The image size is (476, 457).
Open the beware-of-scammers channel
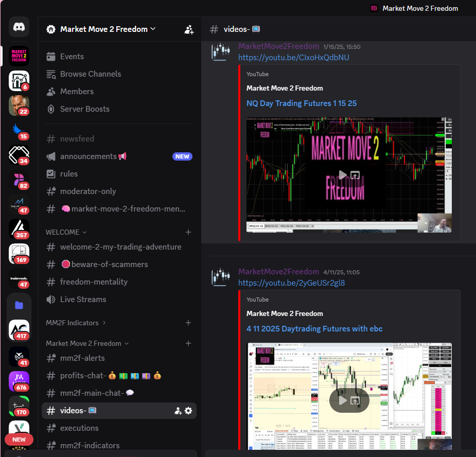[119, 265]
